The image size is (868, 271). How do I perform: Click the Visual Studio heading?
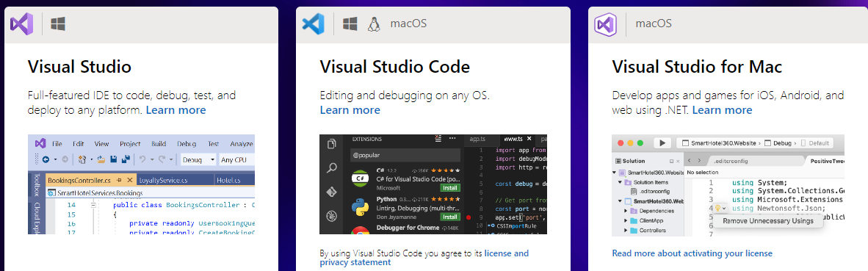pos(80,67)
